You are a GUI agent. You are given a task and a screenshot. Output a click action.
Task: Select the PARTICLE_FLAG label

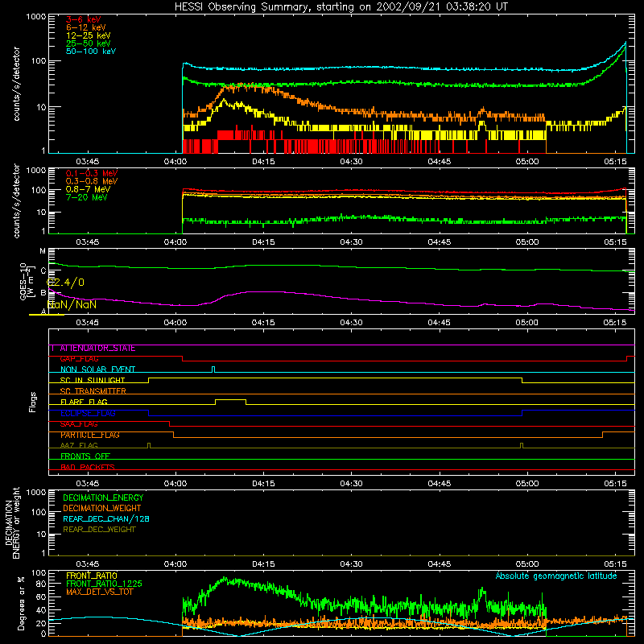click(90, 435)
